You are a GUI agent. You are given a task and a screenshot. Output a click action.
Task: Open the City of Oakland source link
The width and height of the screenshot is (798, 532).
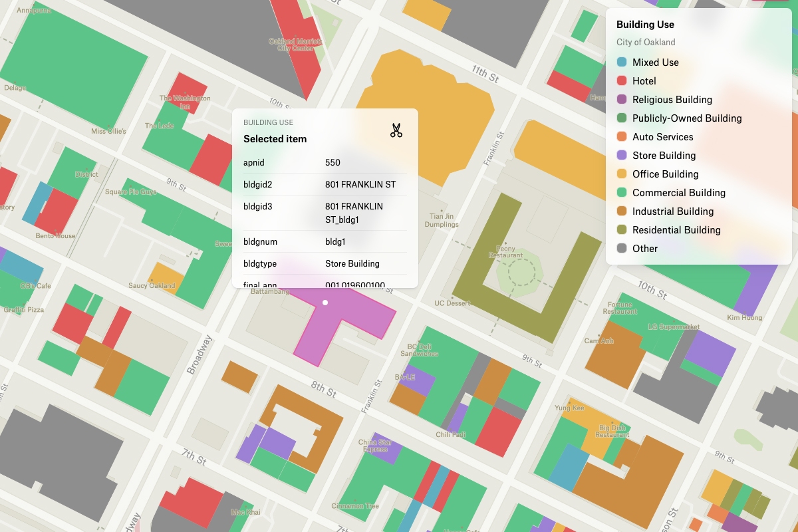click(644, 42)
